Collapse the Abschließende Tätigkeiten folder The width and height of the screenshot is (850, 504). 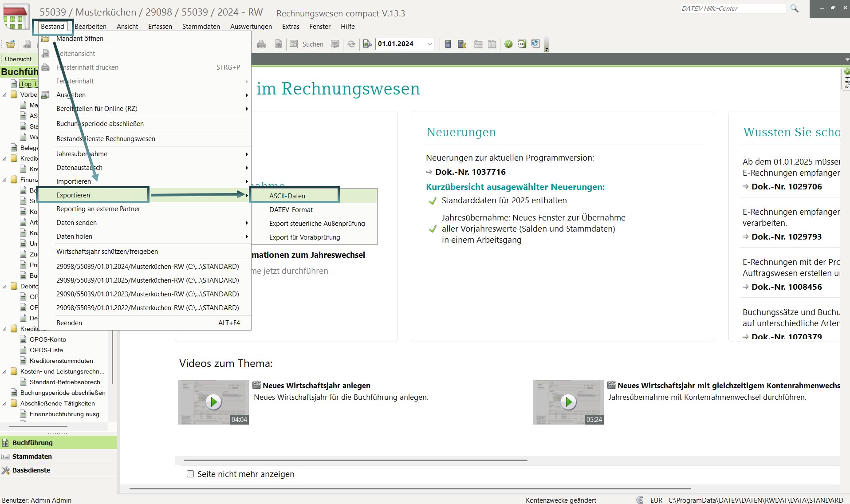tap(4, 403)
